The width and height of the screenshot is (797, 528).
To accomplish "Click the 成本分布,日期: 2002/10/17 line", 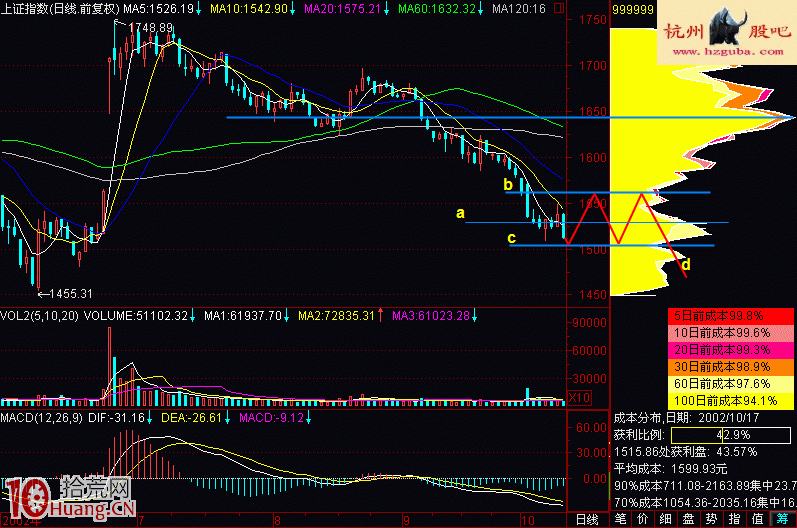I will point(686,418).
